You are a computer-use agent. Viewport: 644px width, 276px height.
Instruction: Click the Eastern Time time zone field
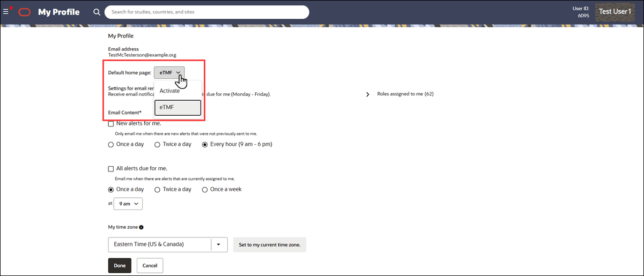click(x=159, y=244)
